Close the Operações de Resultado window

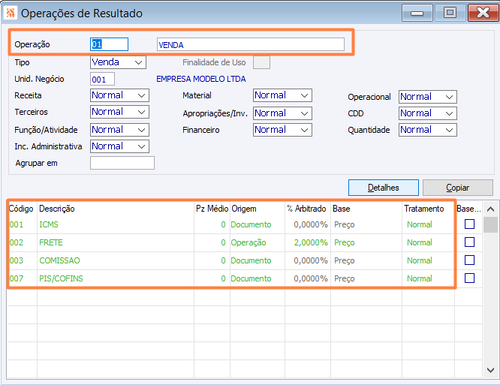[x=483, y=13]
